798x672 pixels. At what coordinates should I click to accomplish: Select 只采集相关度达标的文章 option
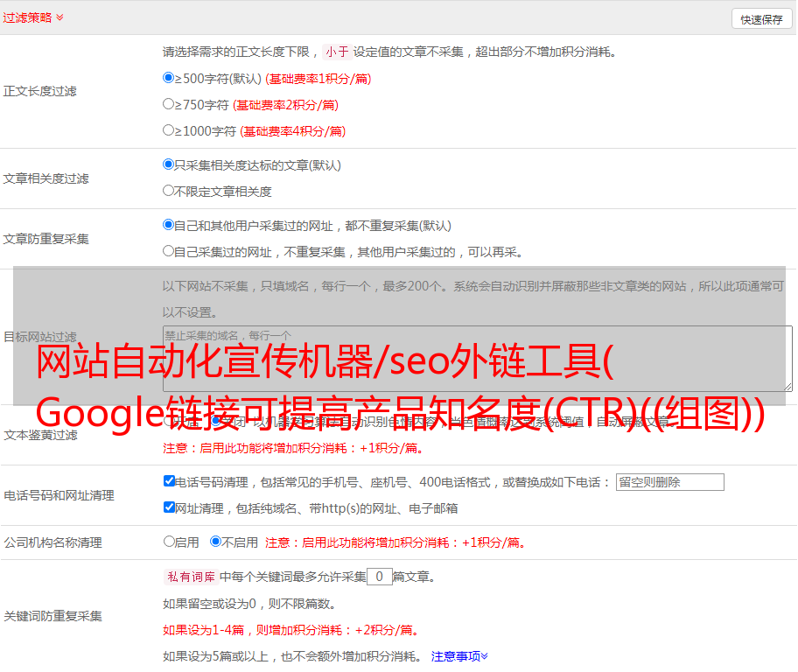click(x=169, y=164)
